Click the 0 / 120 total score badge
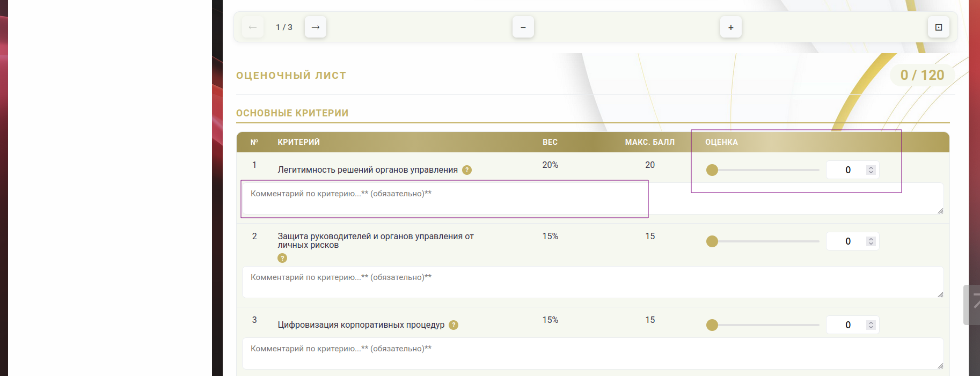 click(922, 75)
